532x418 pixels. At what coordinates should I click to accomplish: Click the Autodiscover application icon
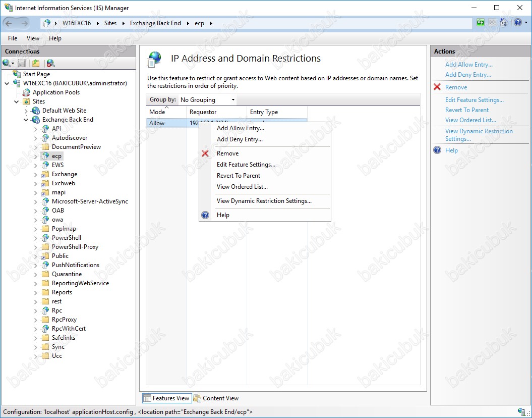click(45, 138)
